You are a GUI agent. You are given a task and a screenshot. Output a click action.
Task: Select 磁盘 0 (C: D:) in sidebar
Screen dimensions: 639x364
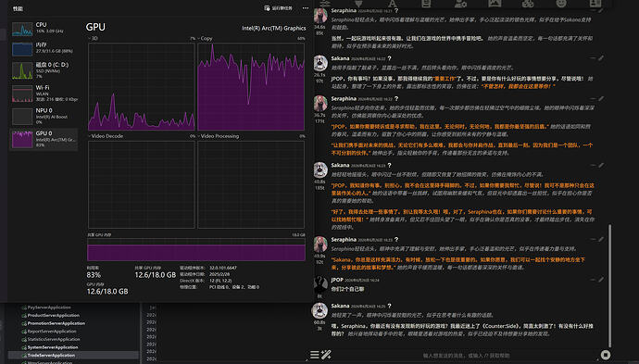pos(44,70)
